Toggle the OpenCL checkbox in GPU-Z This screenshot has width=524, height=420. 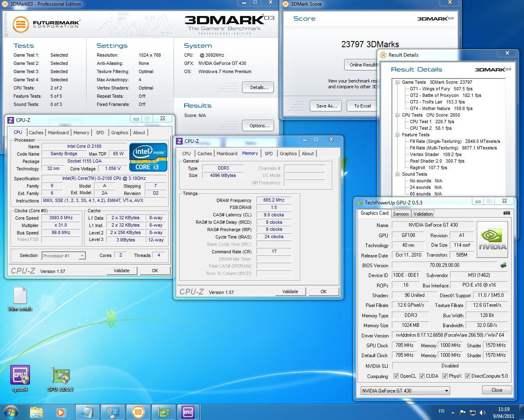pyautogui.click(x=396, y=376)
